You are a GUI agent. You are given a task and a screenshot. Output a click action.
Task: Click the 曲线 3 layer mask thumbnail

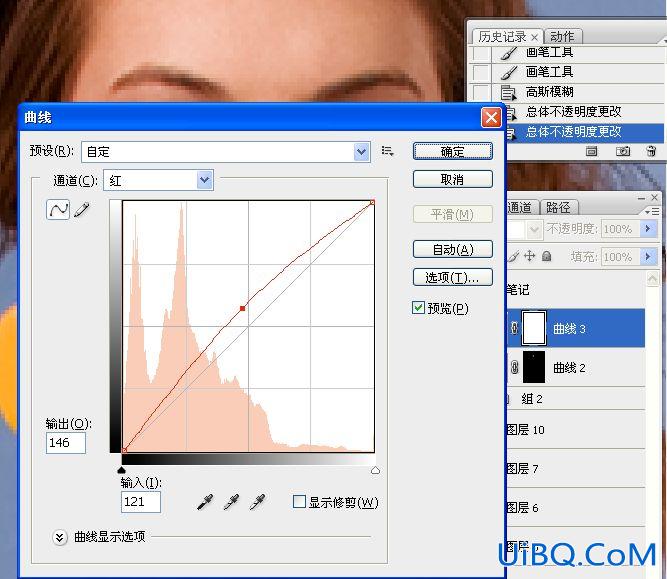coord(534,328)
